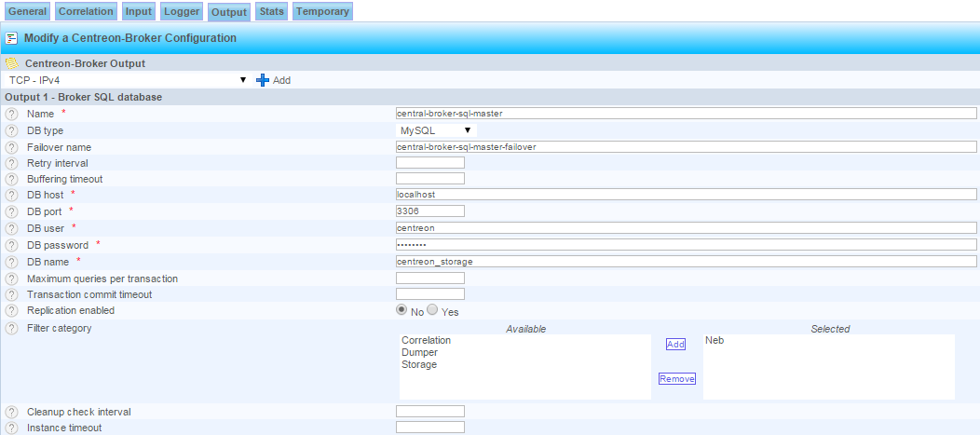
Task: Select No for Replication enabled
Action: click(402, 310)
